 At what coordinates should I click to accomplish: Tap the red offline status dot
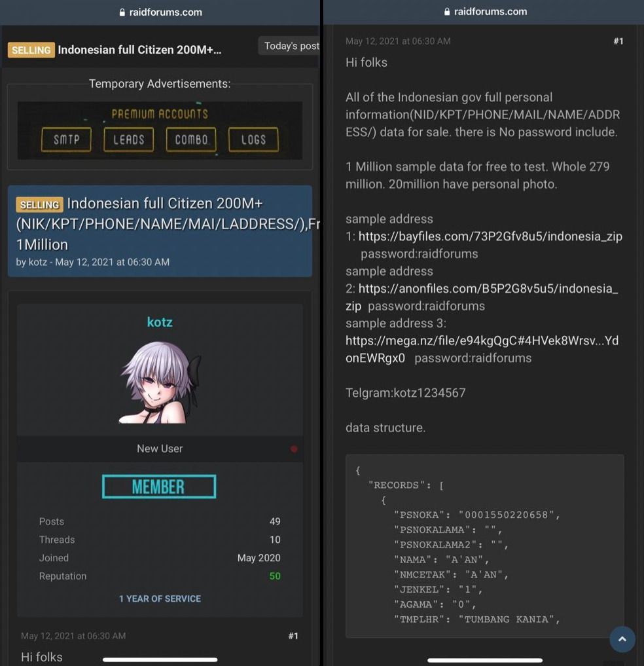point(294,449)
